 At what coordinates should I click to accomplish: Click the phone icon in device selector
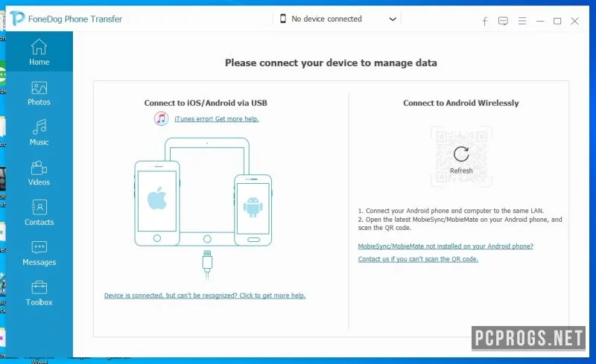point(283,19)
